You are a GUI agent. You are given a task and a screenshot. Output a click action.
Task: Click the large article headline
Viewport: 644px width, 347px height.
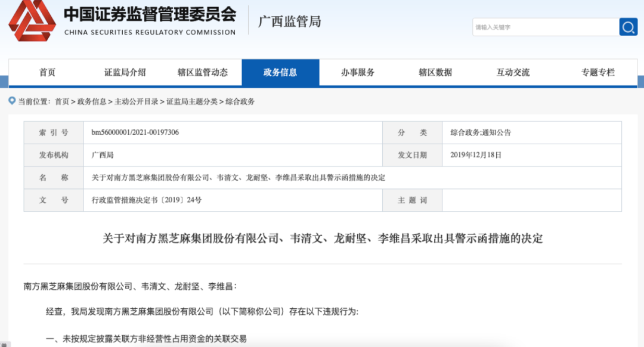click(323, 238)
